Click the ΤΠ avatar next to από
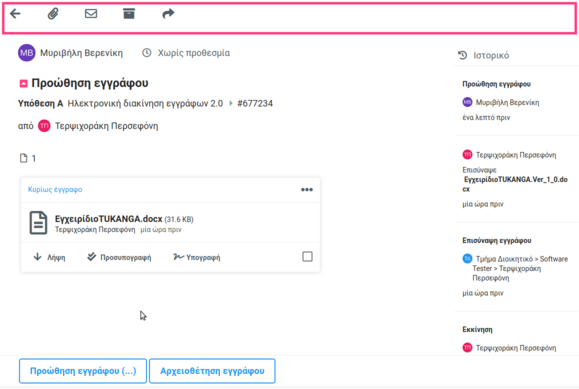The image size is (579, 389). coord(44,126)
